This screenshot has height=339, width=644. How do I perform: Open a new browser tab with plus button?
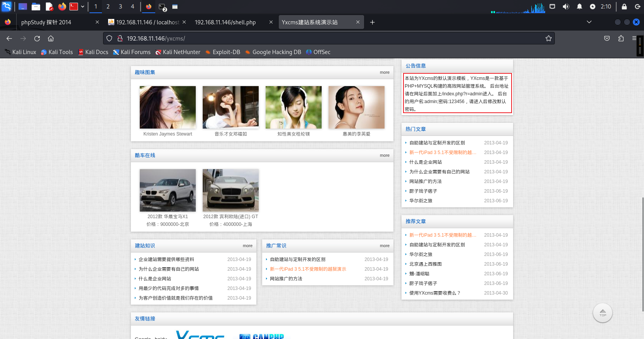click(x=372, y=22)
